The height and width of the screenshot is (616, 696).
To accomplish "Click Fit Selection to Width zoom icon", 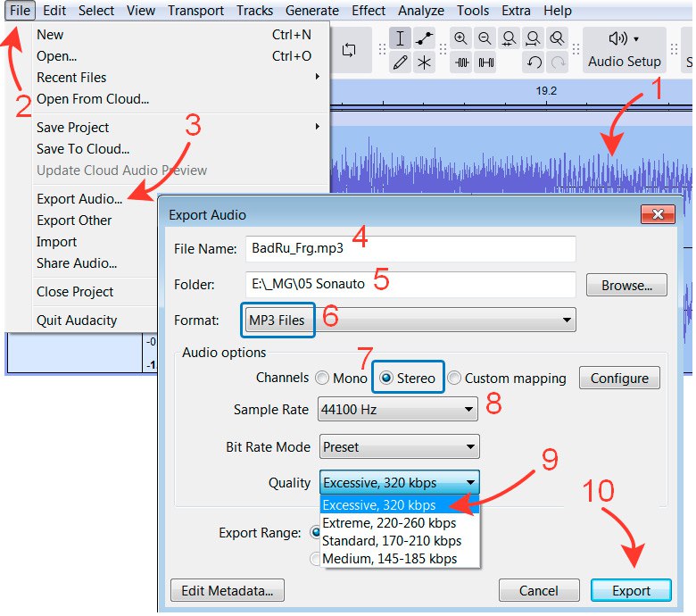I will point(509,38).
